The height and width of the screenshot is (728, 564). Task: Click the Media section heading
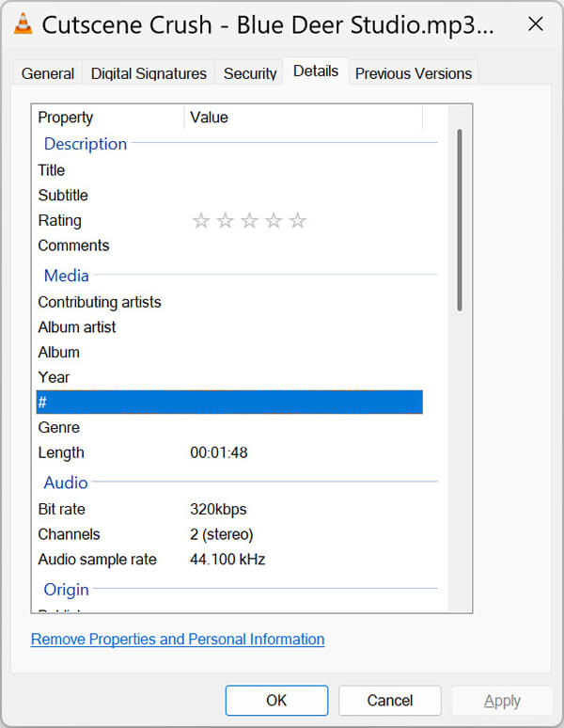click(67, 276)
